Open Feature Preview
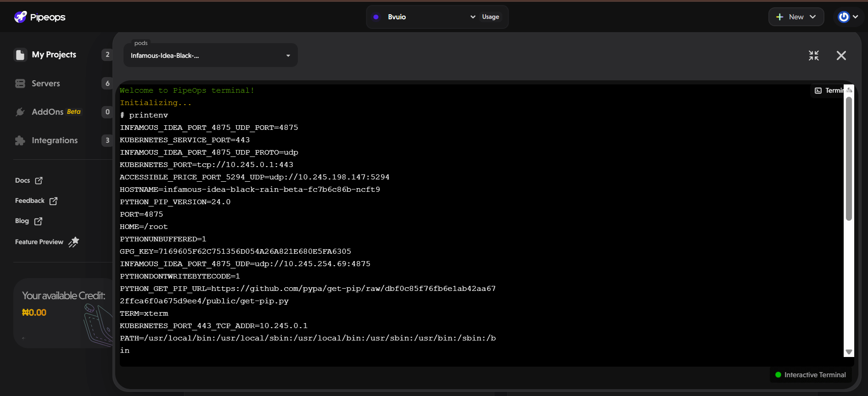This screenshot has width=868, height=396. (39, 242)
